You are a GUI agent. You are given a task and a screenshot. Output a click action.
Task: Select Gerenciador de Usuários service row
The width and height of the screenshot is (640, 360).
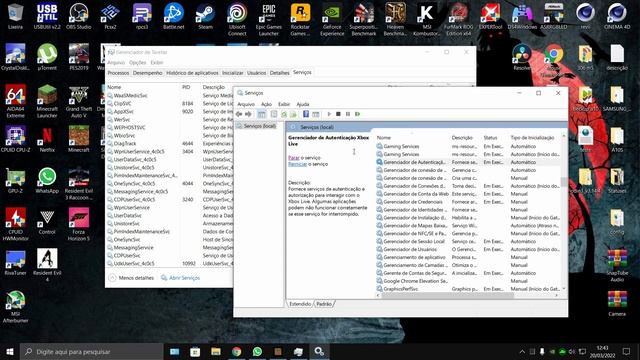[x=468, y=249]
